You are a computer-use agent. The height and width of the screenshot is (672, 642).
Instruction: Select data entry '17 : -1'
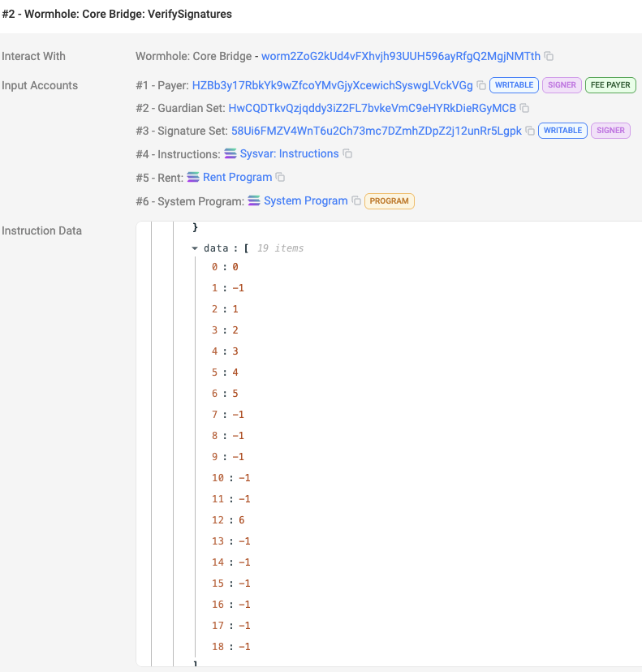coord(231,625)
